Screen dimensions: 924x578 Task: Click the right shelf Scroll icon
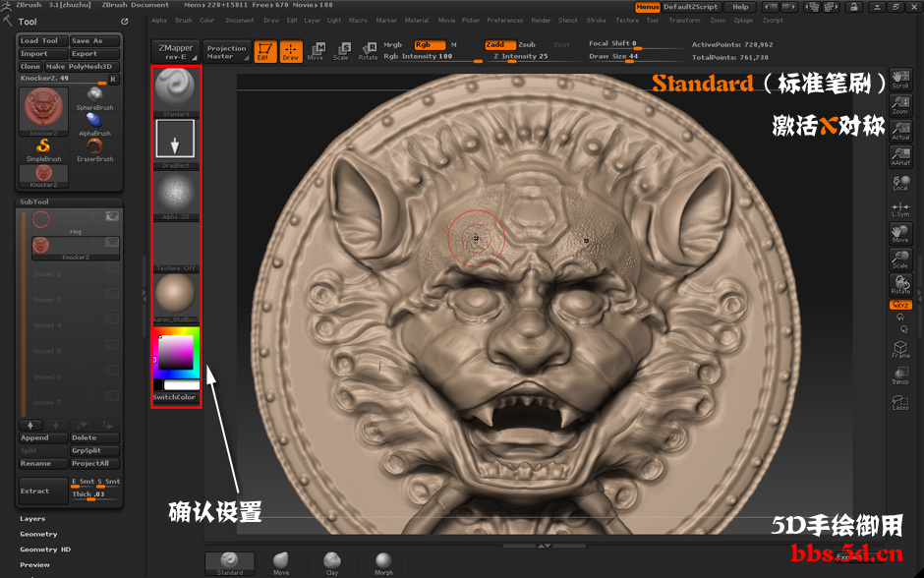[900, 79]
